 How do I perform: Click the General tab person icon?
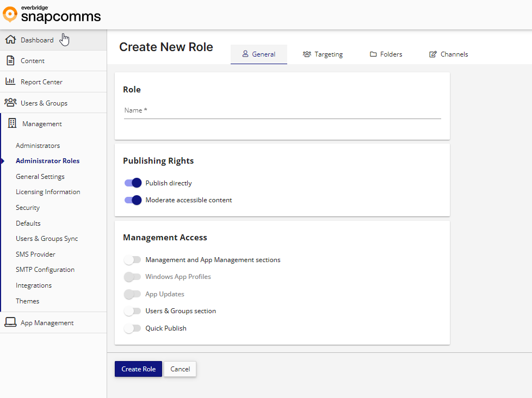(245, 54)
